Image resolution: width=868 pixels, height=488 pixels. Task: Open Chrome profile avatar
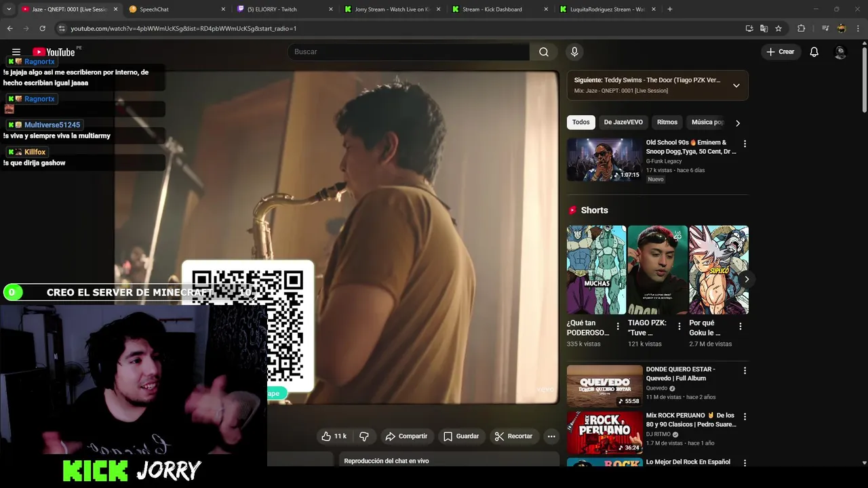click(842, 28)
